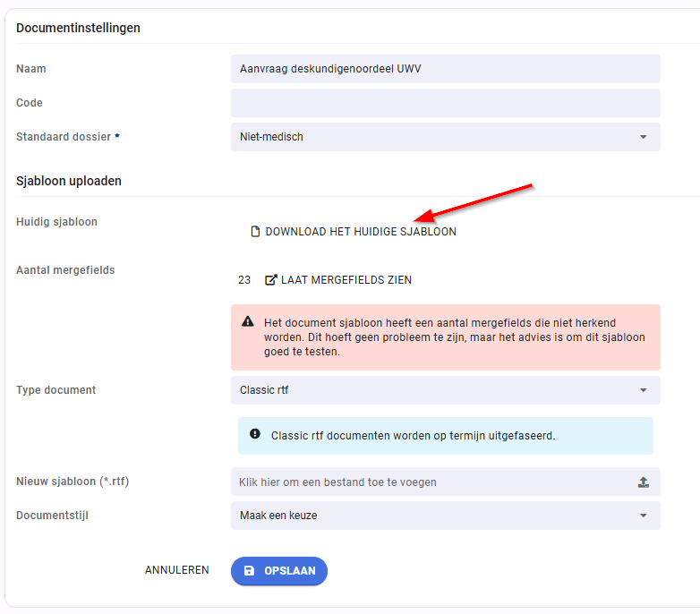
Task: Click the Annuleren button
Action: (176, 570)
